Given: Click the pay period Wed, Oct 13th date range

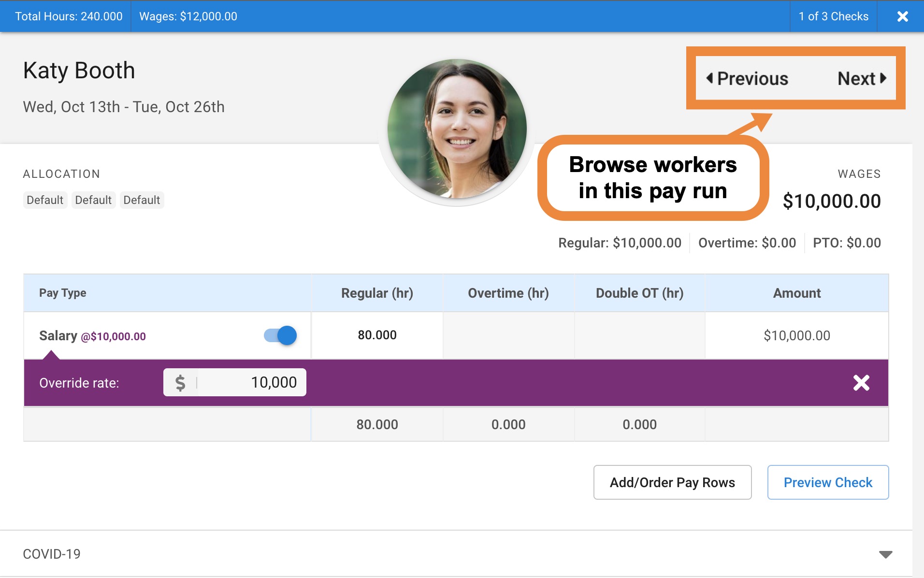Looking at the screenshot, I should point(124,107).
